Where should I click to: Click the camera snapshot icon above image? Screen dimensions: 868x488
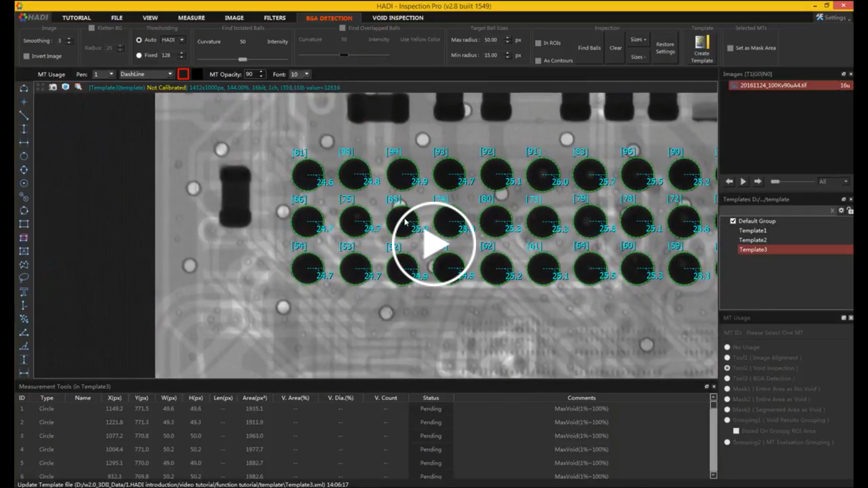(53, 87)
